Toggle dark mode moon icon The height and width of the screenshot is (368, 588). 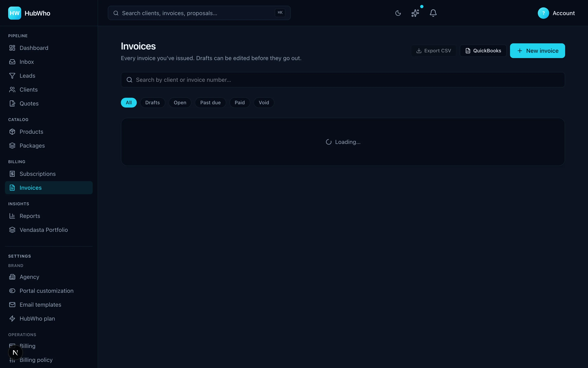pyautogui.click(x=398, y=13)
